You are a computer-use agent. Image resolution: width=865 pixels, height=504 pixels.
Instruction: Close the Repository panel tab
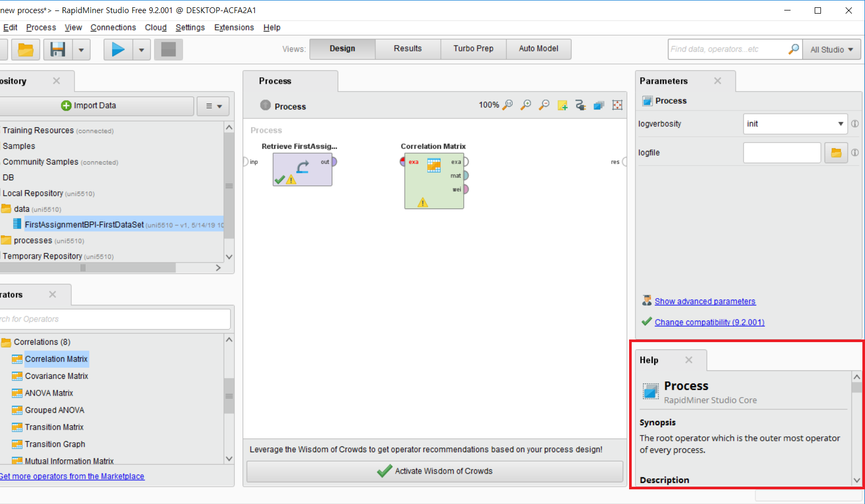tap(57, 81)
